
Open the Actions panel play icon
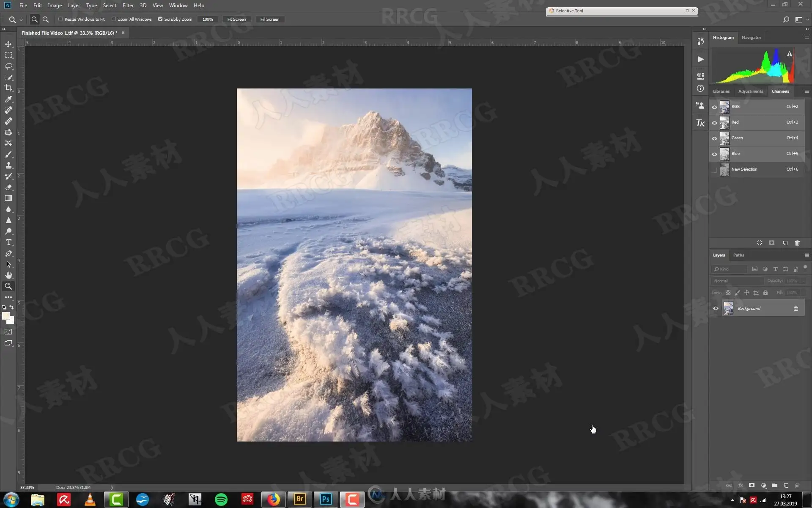(x=700, y=59)
